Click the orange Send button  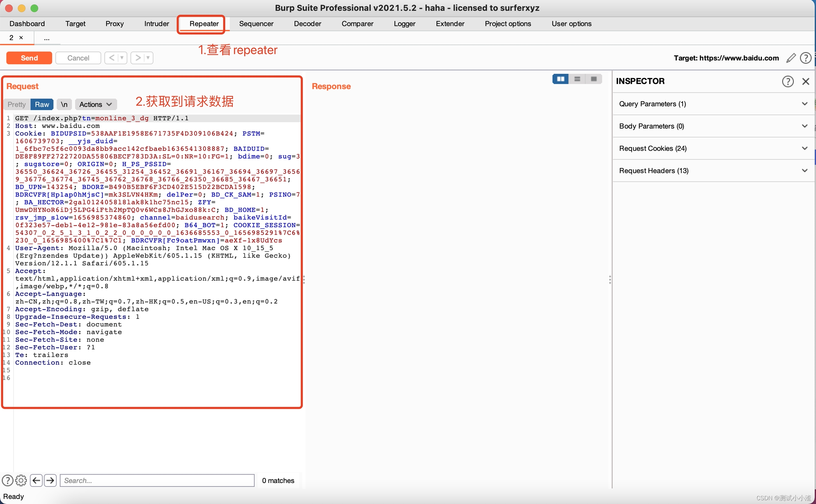(29, 58)
